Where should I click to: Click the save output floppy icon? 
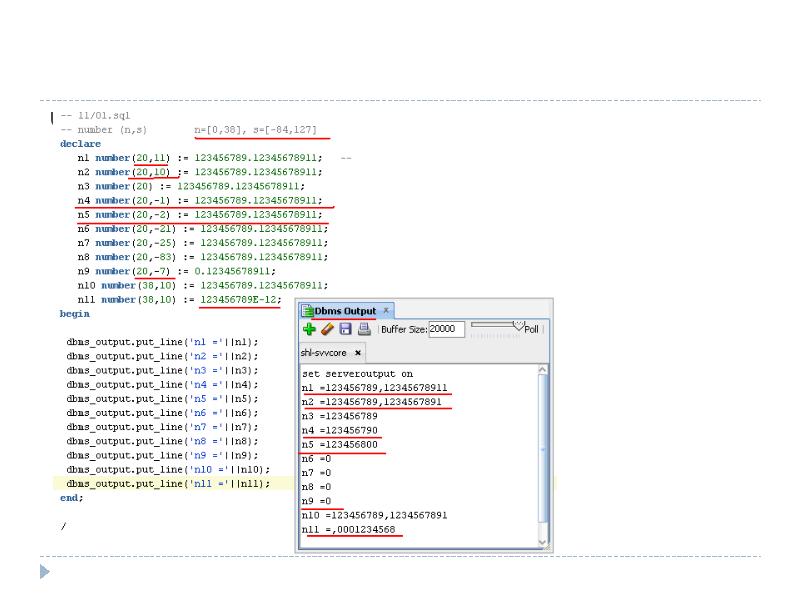pyautogui.click(x=345, y=329)
